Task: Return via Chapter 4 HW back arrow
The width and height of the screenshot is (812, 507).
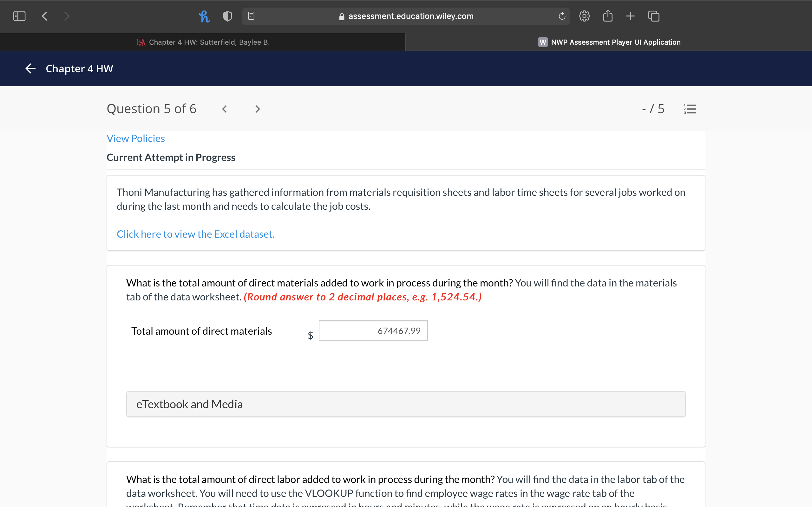Action: point(30,69)
